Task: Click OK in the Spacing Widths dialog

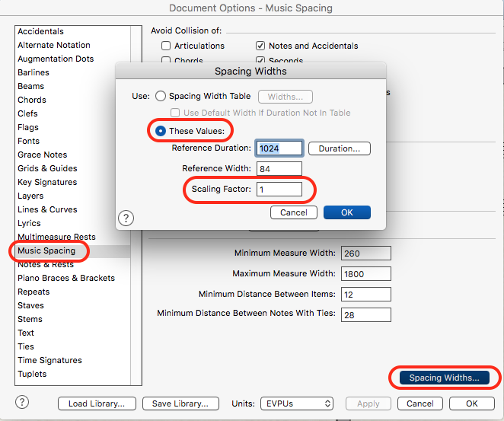Action: [x=346, y=212]
